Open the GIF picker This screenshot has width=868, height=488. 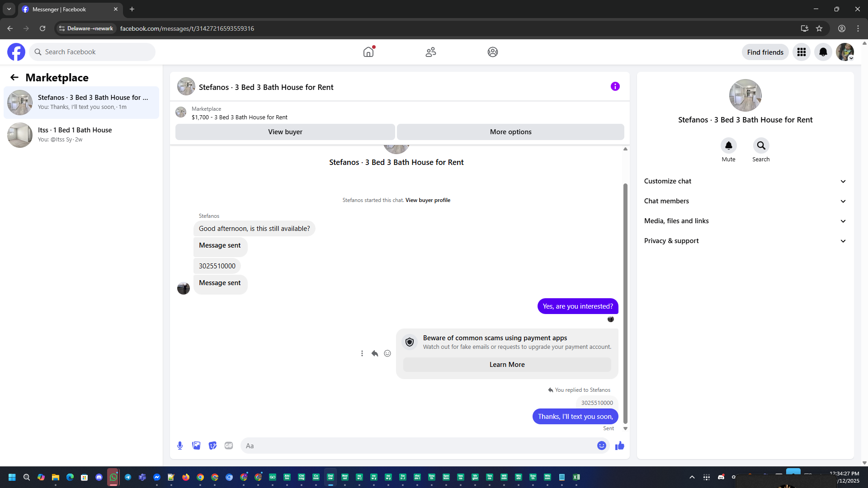pos(229,446)
